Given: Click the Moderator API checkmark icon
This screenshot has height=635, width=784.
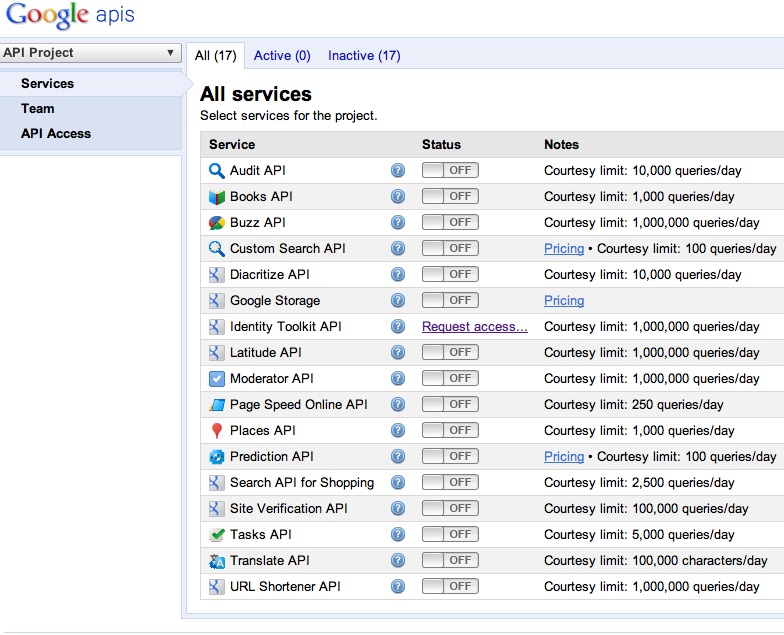Looking at the screenshot, I should coord(216,378).
